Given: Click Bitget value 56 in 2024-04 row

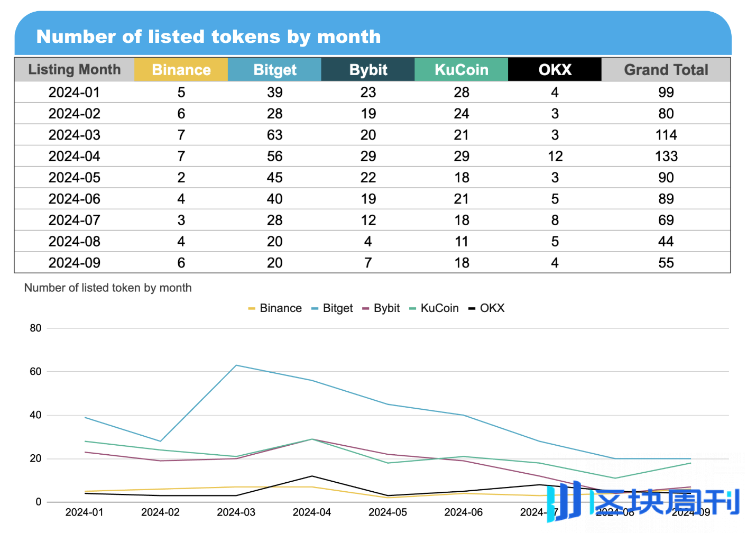Looking at the screenshot, I should 274,157.
